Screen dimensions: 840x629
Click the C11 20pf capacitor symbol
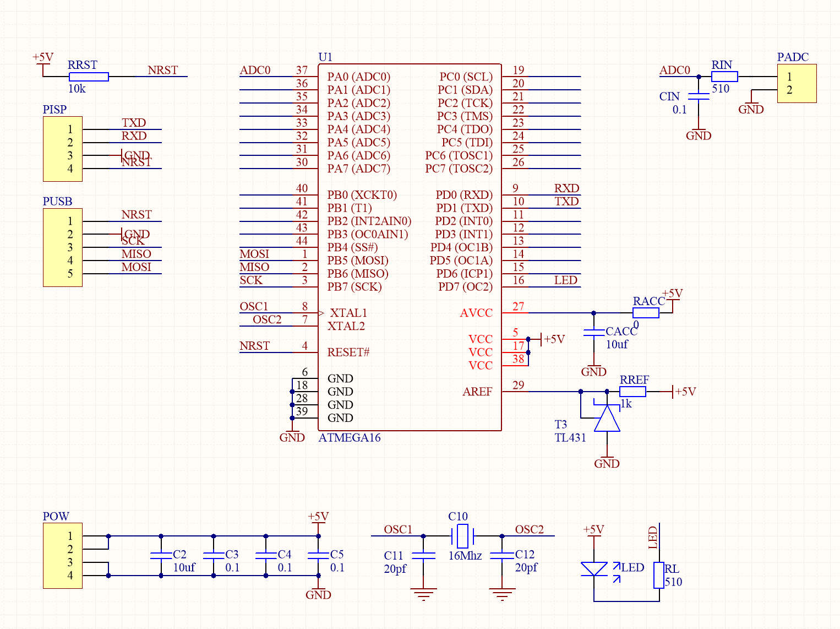423,555
